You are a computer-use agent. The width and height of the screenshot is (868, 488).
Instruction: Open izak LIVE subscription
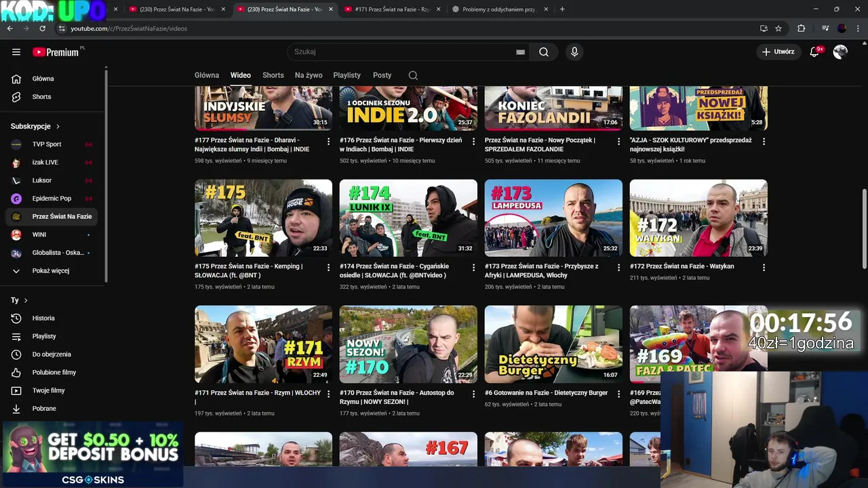(53, 163)
